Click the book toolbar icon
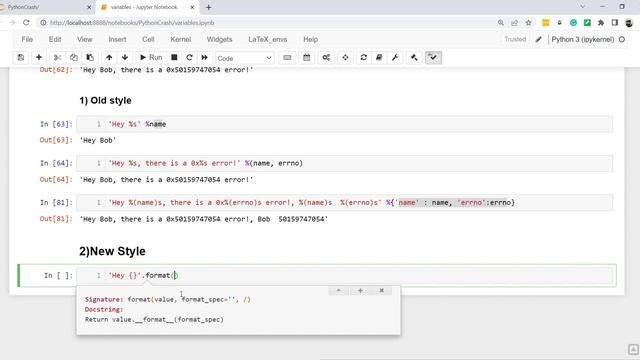Screen dimensions: 640x360 pos(379,58)
